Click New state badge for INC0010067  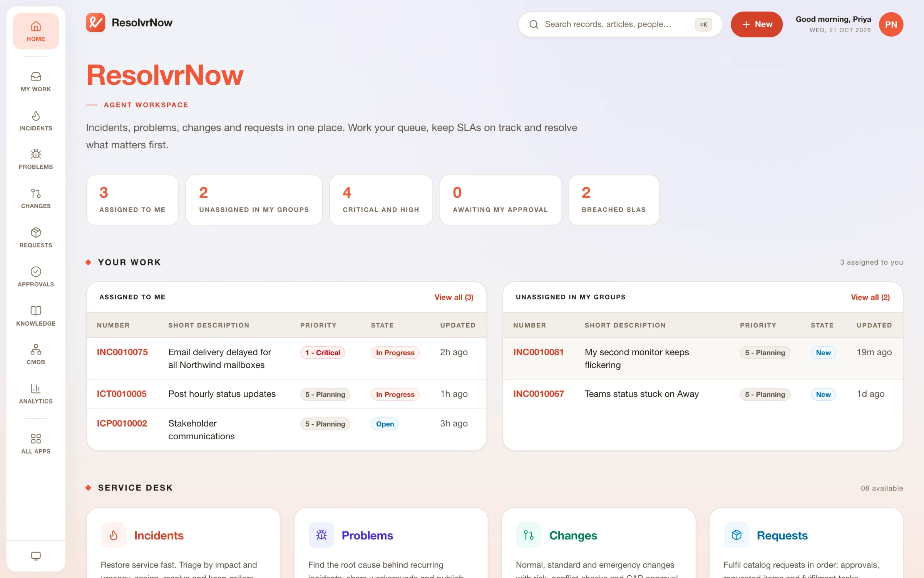point(823,394)
